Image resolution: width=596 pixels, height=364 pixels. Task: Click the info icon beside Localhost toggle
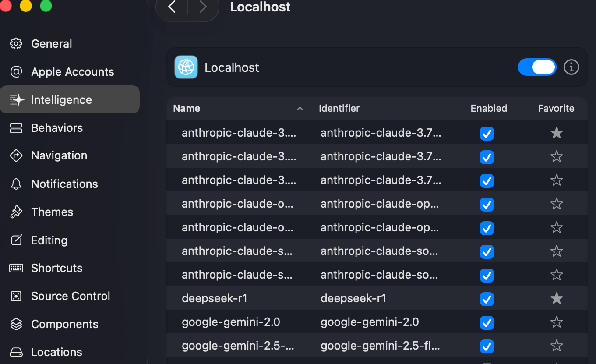tap(571, 67)
